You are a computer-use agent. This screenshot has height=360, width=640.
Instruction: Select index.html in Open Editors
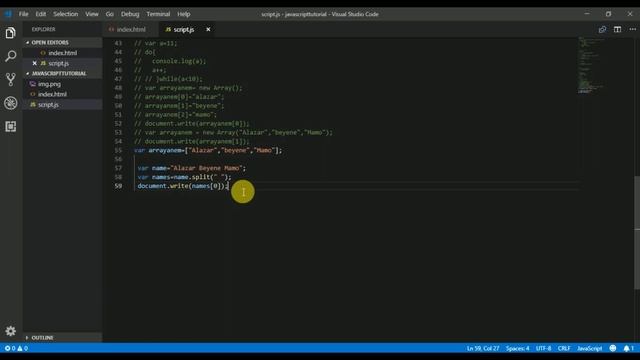click(x=62, y=53)
